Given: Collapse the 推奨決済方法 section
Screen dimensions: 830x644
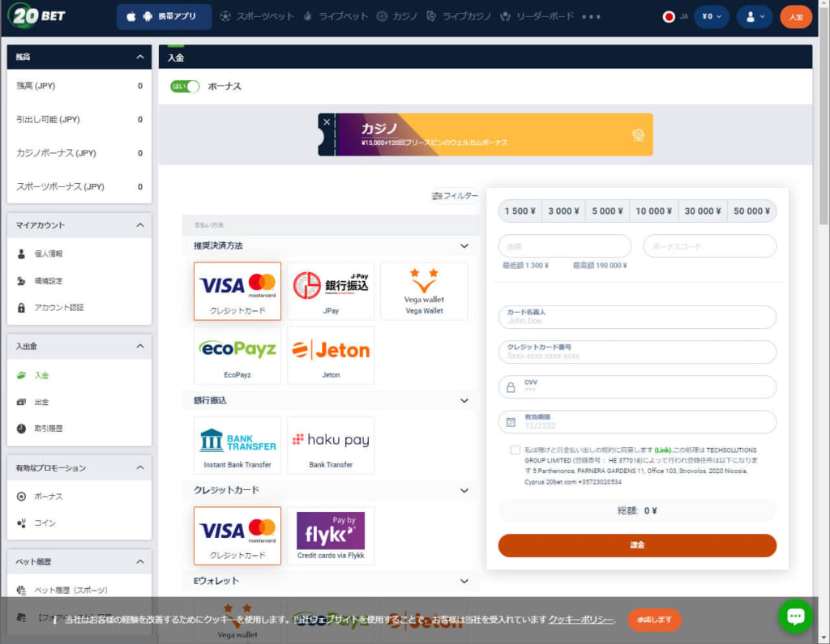Looking at the screenshot, I should [x=464, y=246].
